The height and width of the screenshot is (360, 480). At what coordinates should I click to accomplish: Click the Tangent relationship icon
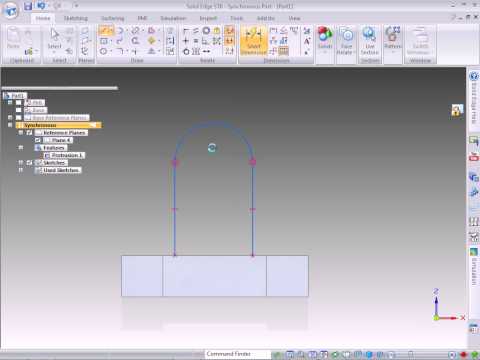(186, 52)
